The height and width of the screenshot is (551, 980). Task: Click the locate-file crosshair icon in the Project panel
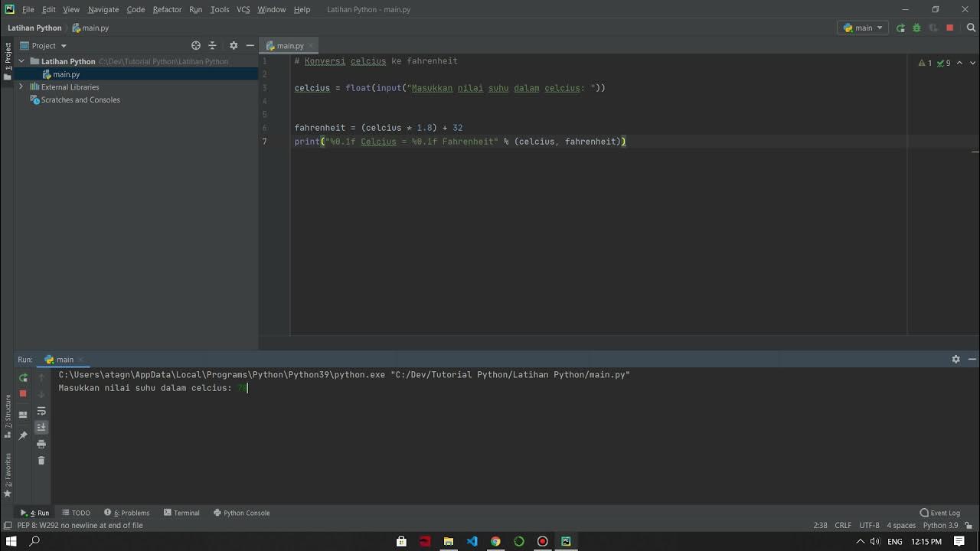click(x=196, y=46)
